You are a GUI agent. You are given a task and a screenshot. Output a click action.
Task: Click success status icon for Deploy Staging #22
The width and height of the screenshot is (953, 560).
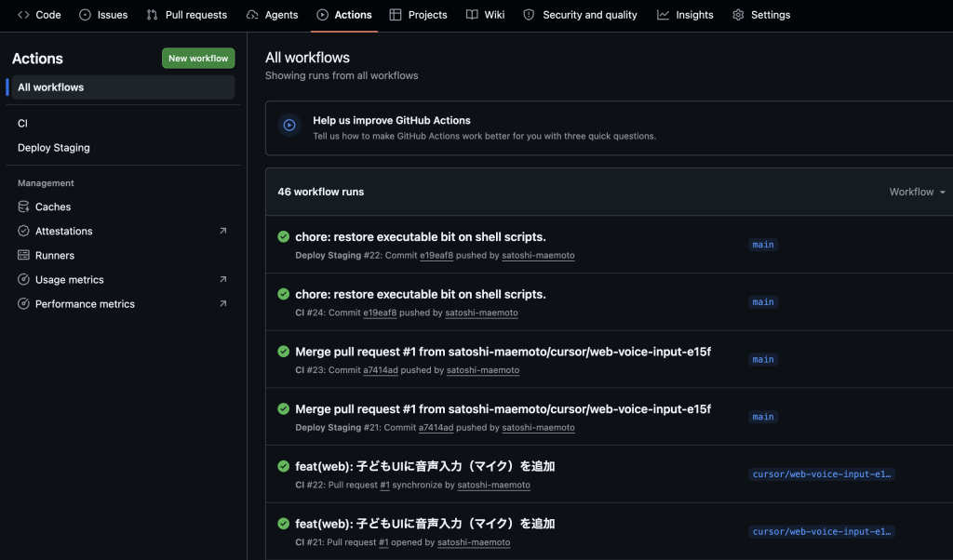coord(283,237)
